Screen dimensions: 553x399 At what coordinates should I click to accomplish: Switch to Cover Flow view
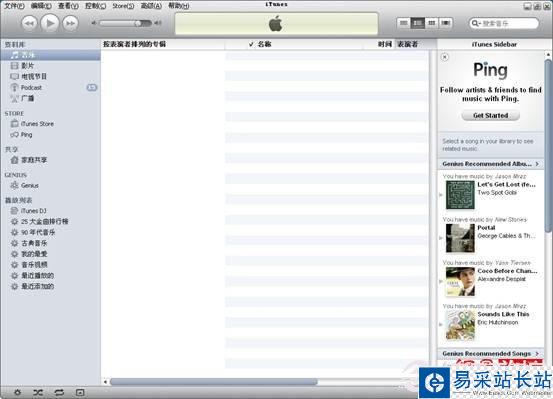click(446, 23)
